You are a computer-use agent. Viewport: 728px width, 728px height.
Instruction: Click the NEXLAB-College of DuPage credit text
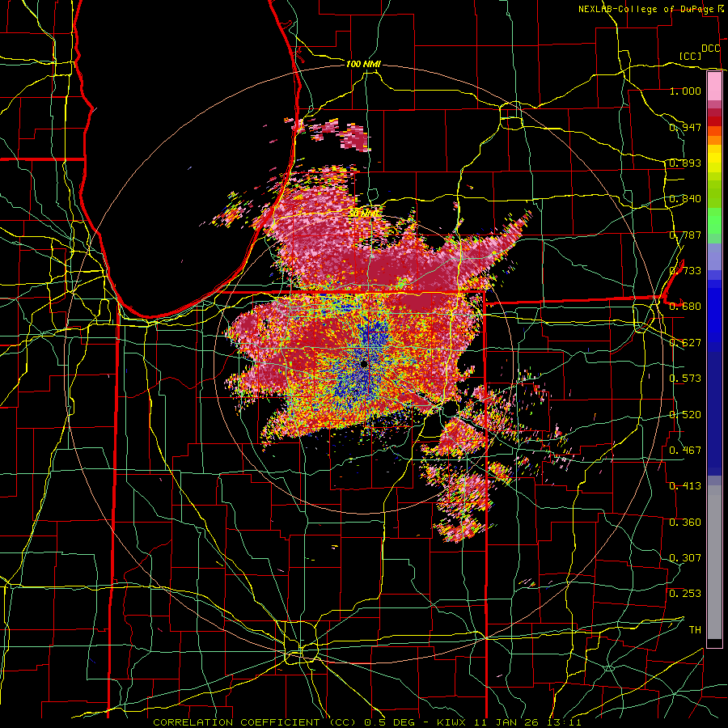(x=645, y=9)
